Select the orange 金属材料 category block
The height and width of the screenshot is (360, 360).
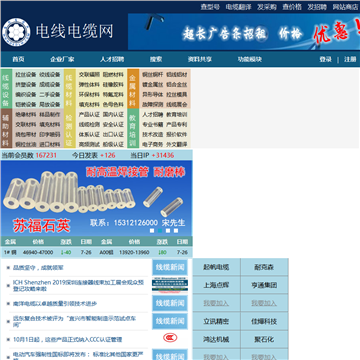(x=133, y=89)
